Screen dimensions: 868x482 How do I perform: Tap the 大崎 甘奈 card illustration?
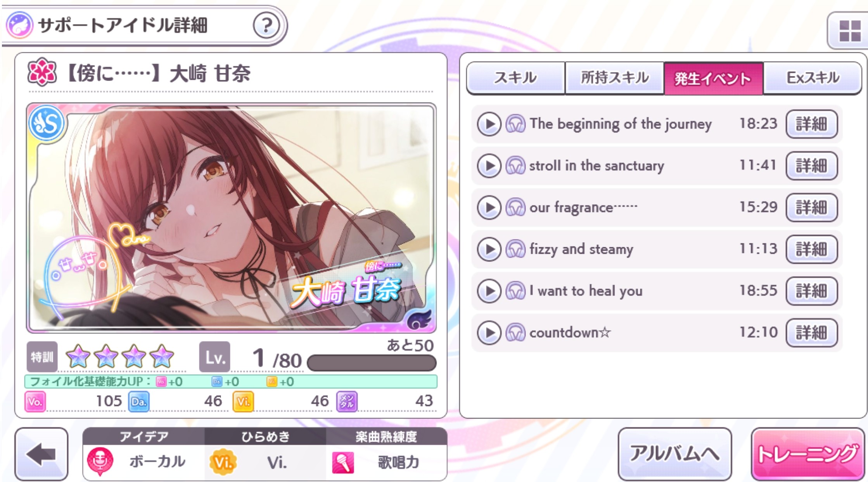click(x=231, y=218)
